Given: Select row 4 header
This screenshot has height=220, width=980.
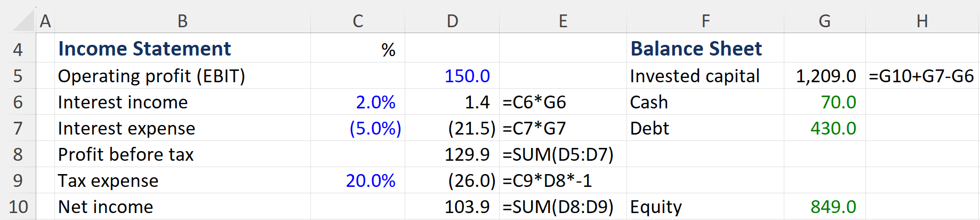Looking at the screenshot, I should (x=18, y=49).
